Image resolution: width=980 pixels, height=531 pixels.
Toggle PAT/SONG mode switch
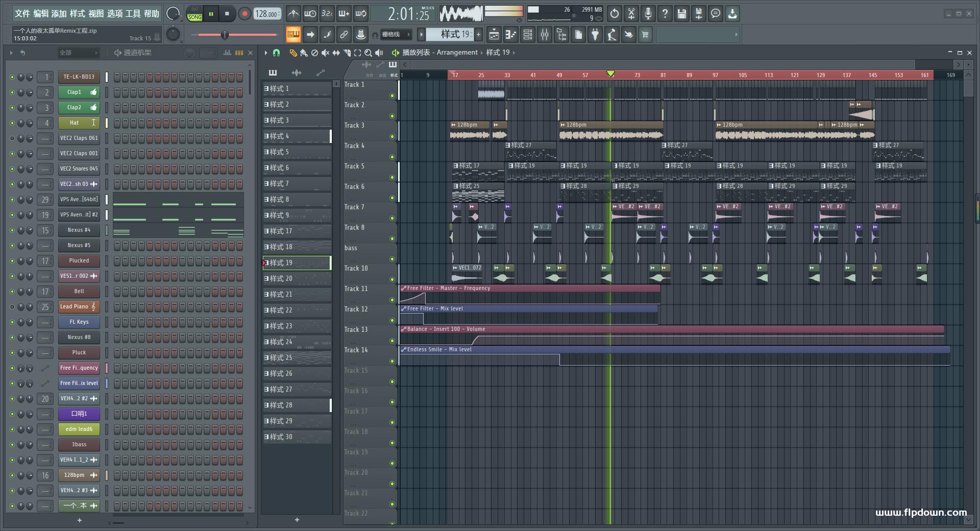(194, 14)
